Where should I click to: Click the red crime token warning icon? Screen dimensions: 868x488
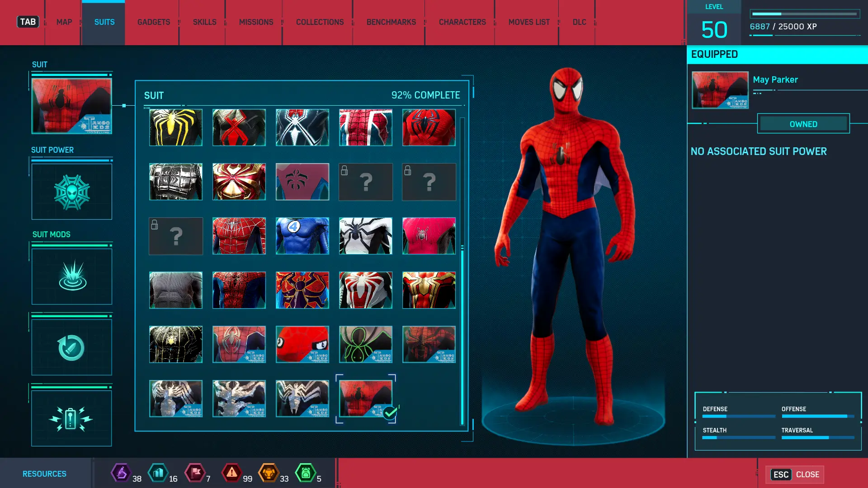pyautogui.click(x=232, y=473)
